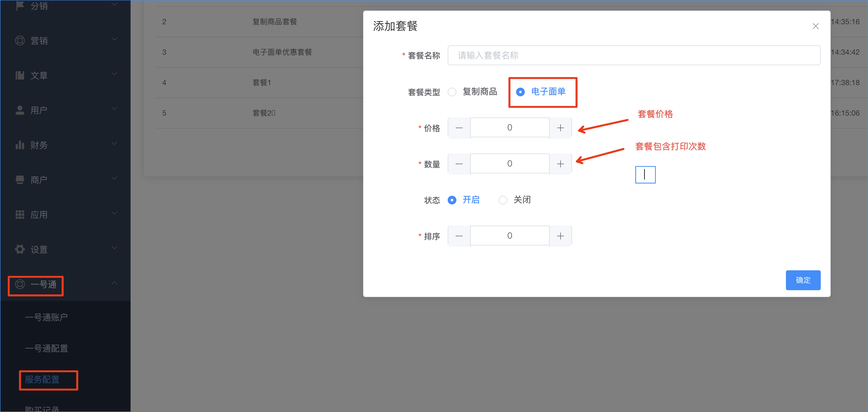Screen dimensions: 868x412
Task: Click the 财务 bar chart icon
Action: (x=20, y=145)
